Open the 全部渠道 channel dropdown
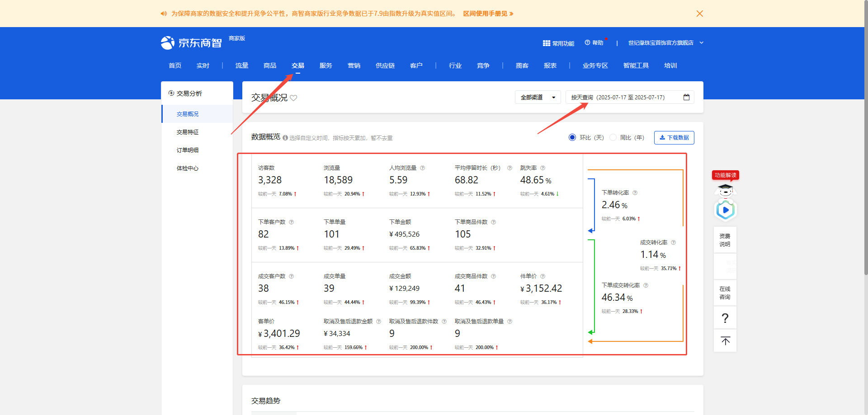 [538, 97]
